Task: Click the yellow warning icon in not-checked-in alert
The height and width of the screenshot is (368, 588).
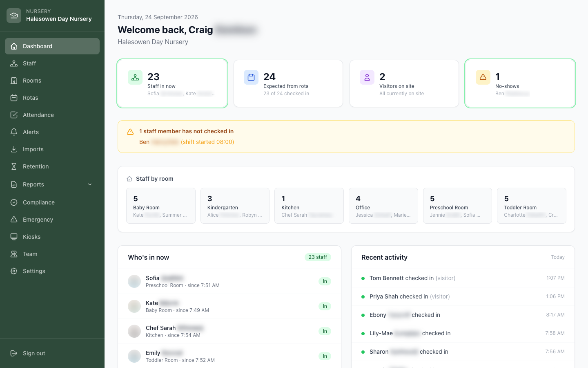Action: pos(130,132)
